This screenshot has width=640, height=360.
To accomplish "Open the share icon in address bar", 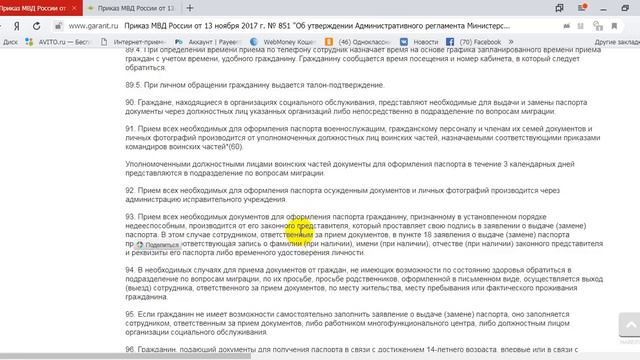I will [x=598, y=26].
